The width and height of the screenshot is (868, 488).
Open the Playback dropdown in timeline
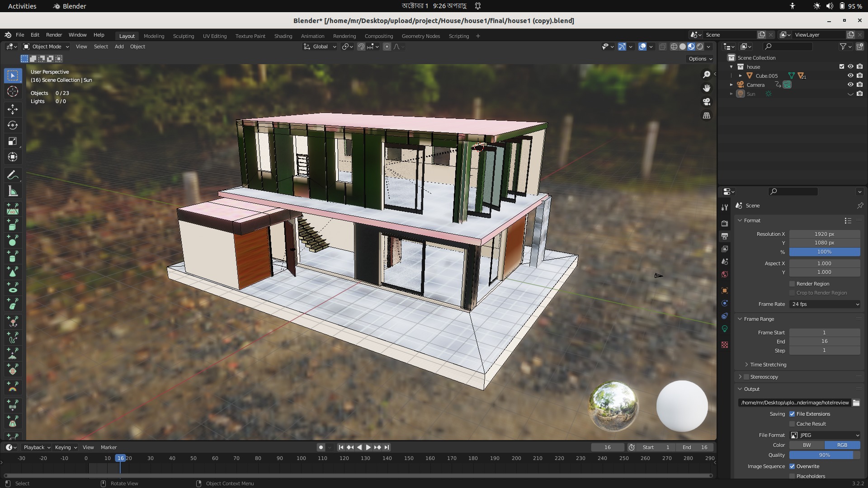[x=37, y=447]
